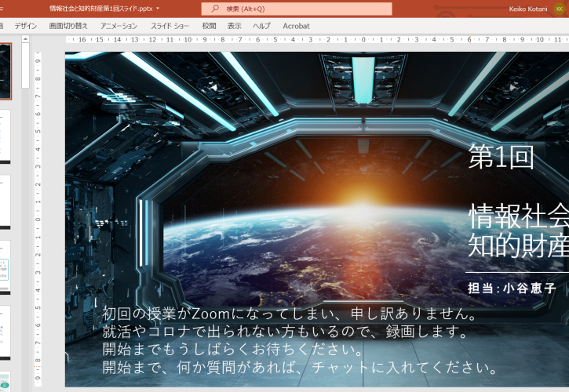Click the line starting 就活やコロナで
The width and height of the screenshot is (569, 392).
point(284,332)
